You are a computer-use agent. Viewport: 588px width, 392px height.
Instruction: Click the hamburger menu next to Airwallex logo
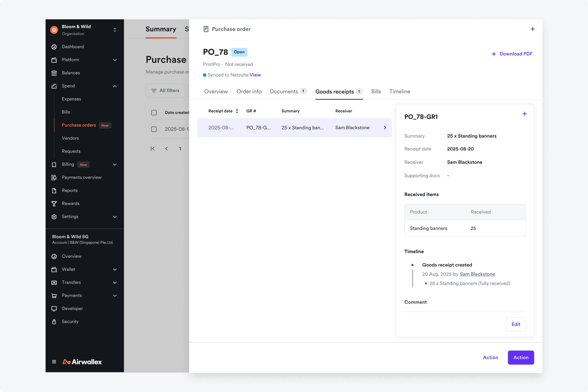[x=54, y=362]
